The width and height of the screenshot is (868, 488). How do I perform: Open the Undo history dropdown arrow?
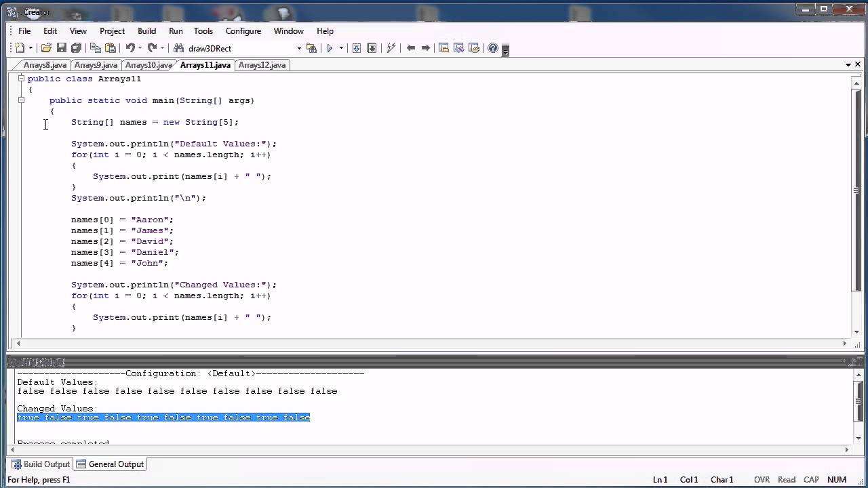(140, 48)
